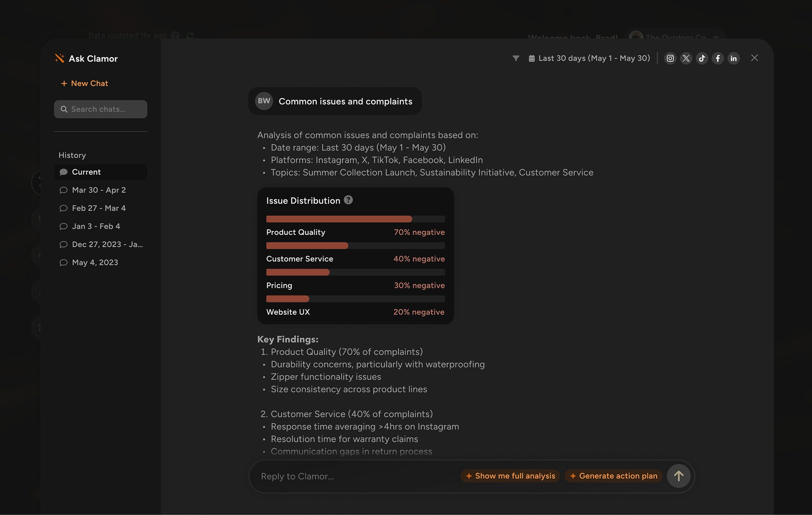The width and height of the screenshot is (812, 515).
Task: Click the Facebook platform icon
Action: [x=718, y=58]
